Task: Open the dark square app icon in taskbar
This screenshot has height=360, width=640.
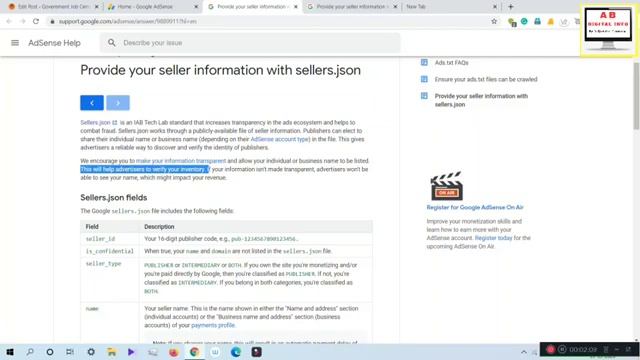Action: point(256,352)
